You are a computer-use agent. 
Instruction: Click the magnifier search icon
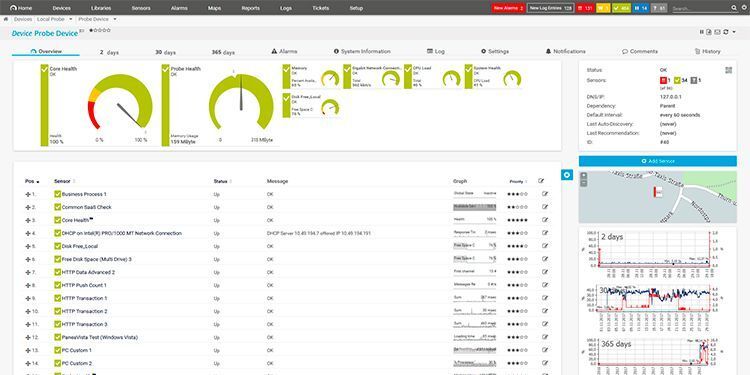(x=734, y=8)
